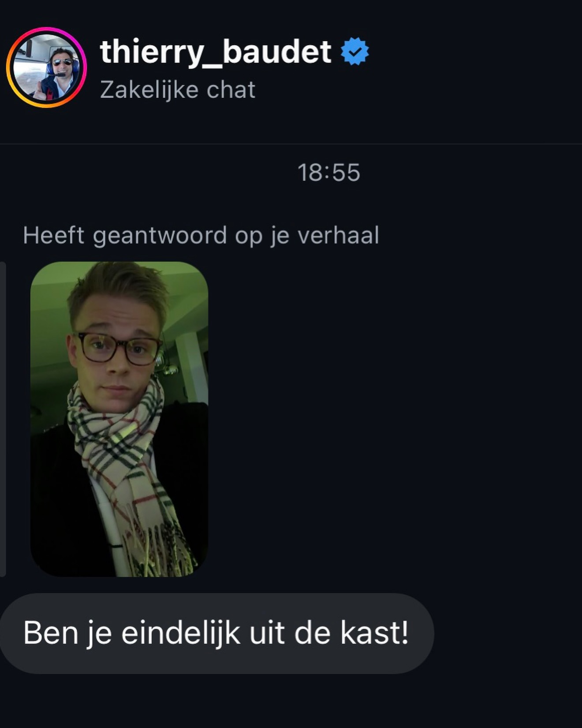The width and height of the screenshot is (582, 728).
Task: Click the 'Zakelijke chat' label
Action: (178, 90)
